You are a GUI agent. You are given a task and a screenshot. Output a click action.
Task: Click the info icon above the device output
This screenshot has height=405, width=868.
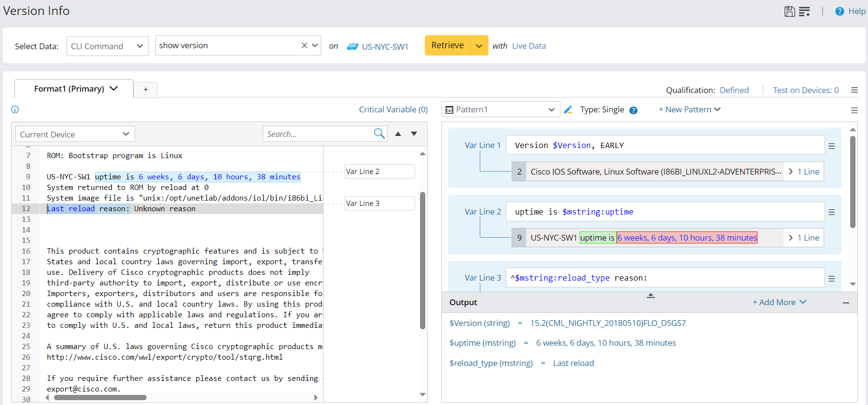(x=15, y=109)
